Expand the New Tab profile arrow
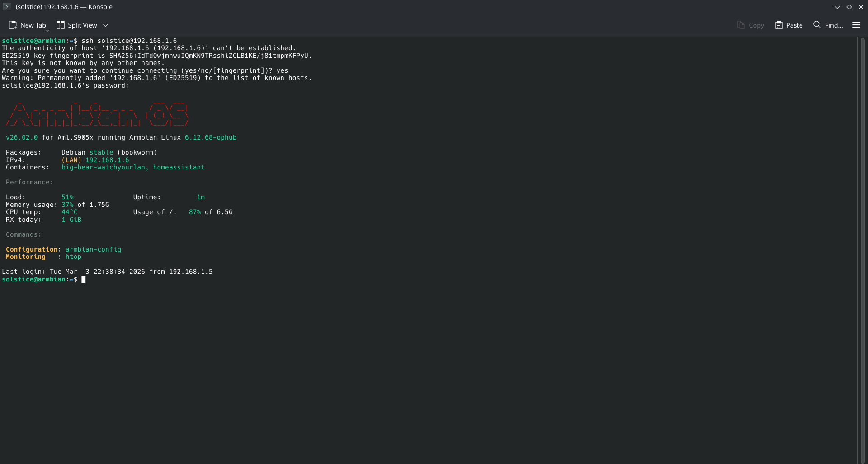The image size is (868, 464). click(47, 30)
